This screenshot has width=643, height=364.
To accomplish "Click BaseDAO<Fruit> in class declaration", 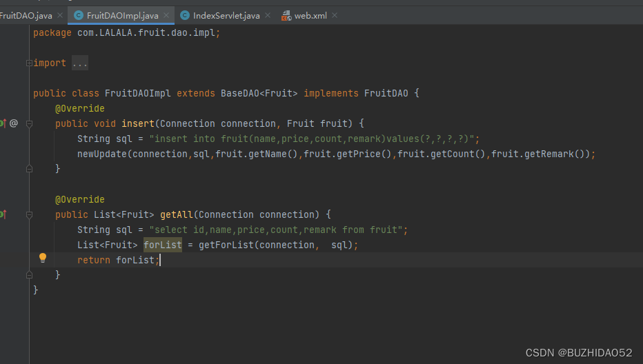I will coord(259,94).
